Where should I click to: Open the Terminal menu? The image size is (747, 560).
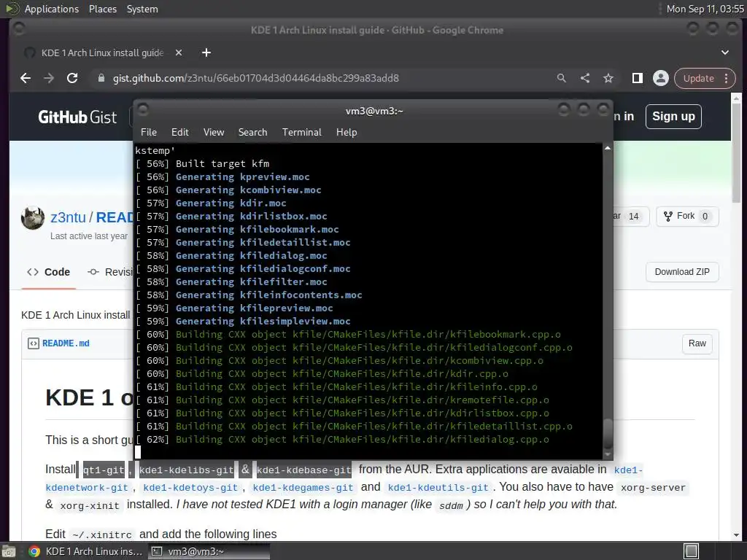[301, 133]
